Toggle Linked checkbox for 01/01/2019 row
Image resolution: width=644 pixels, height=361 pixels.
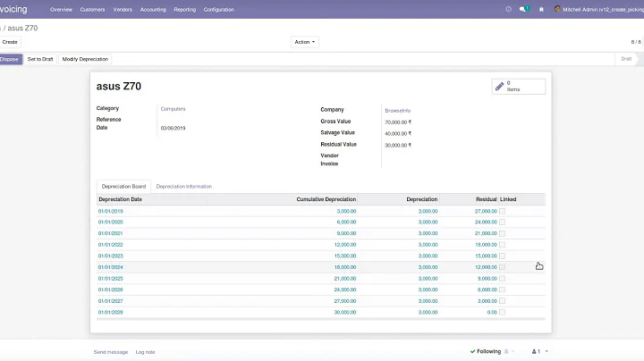tap(503, 211)
